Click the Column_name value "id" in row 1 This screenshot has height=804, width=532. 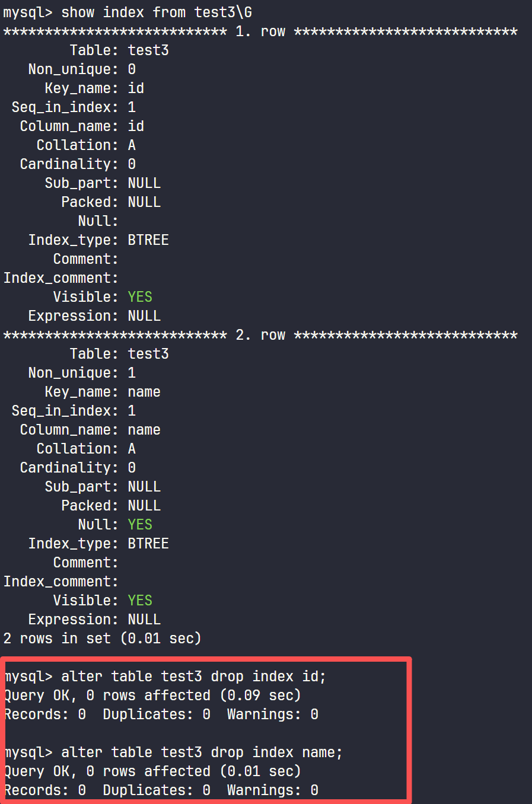pyautogui.click(x=136, y=126)
